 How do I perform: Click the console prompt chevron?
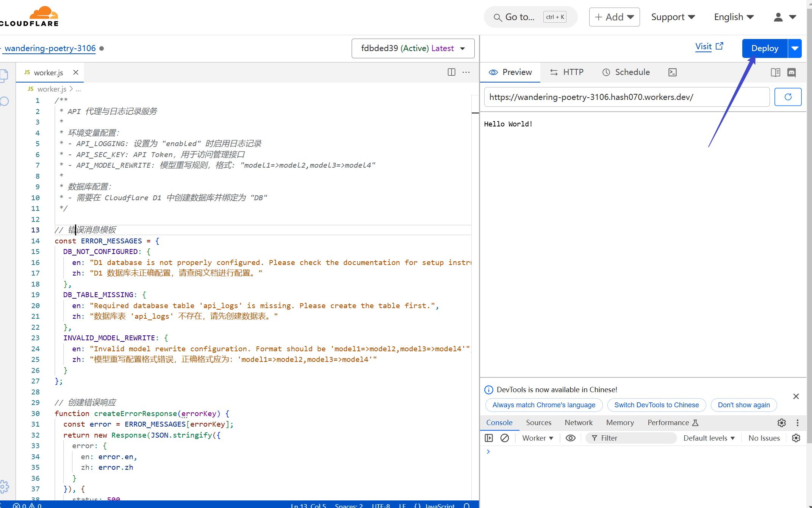pos(488,452)
